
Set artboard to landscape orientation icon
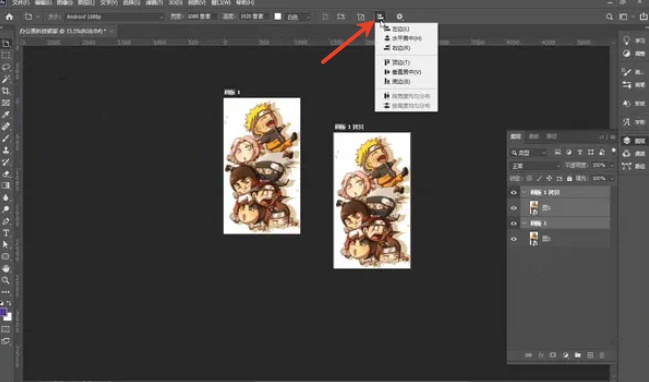(341, 17)
